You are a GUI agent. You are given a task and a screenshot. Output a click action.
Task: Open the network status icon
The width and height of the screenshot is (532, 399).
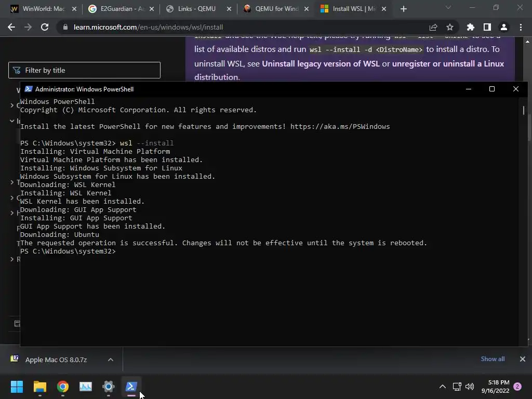tap(457, 387)
